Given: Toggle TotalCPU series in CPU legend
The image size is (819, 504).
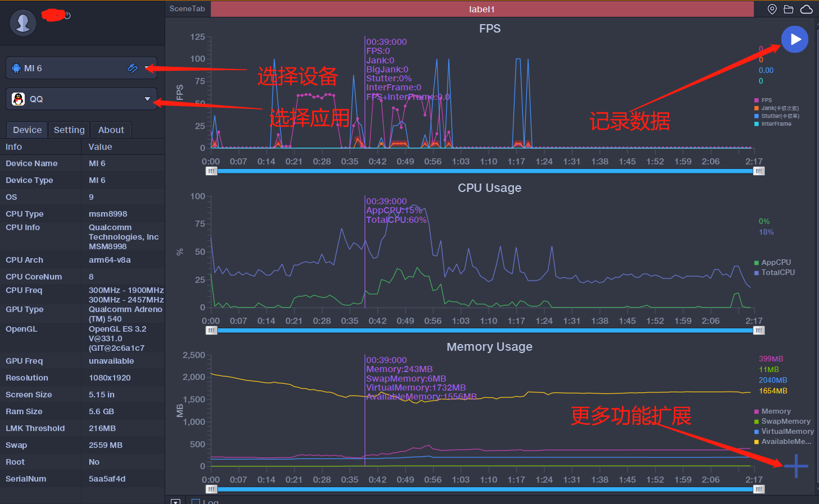Looking at the screenshot, I should 775,272.
